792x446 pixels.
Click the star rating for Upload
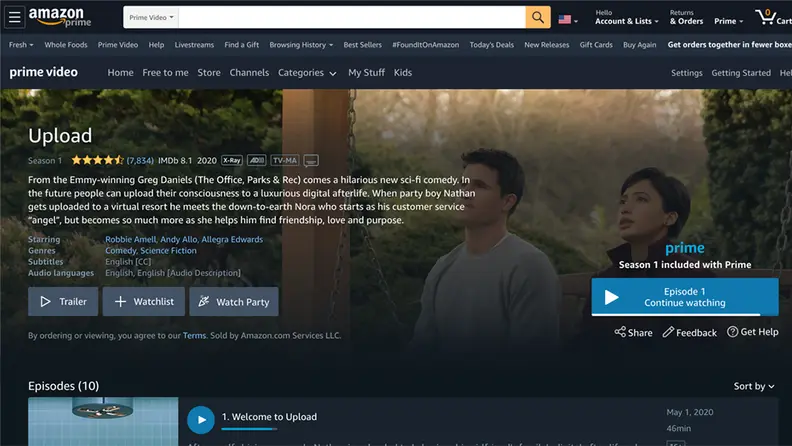tap(97, 161)
